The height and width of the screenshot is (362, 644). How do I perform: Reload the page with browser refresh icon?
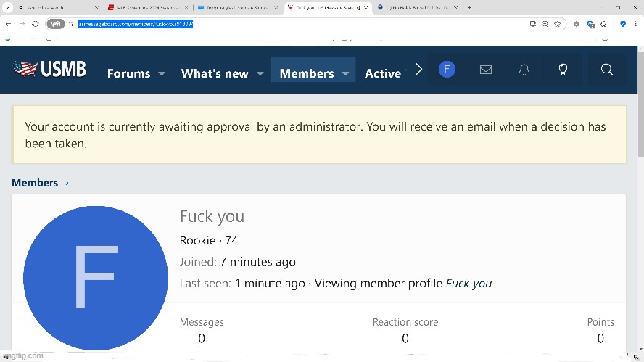coord(36,24)
